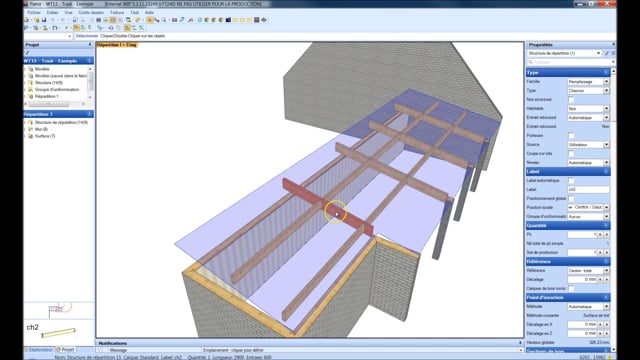Toggle the Porteuse checkbox
The image size is (640, 360).
tap(571, 136)
